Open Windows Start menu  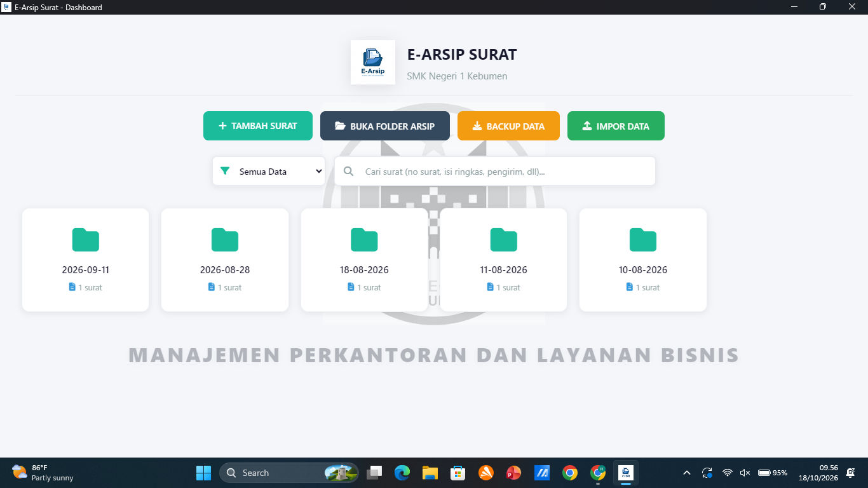coord(203,473)
